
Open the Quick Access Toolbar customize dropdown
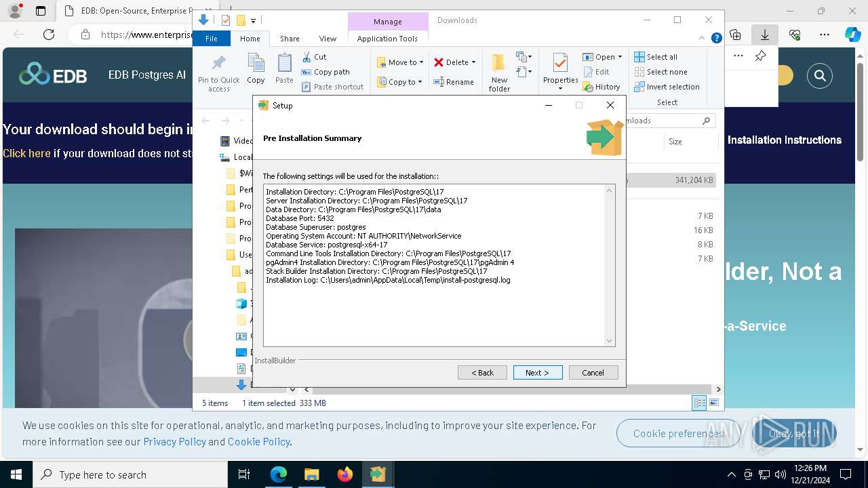(253, 21)
